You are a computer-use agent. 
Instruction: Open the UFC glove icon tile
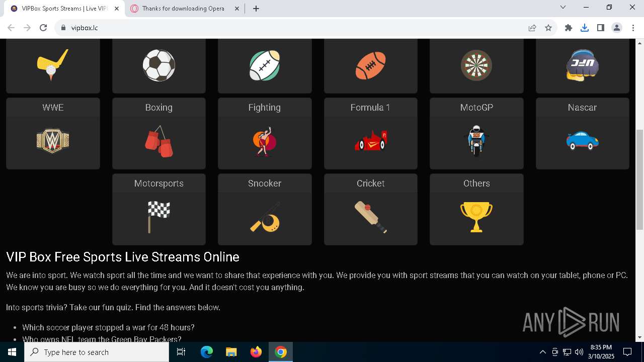coord(583,65)
